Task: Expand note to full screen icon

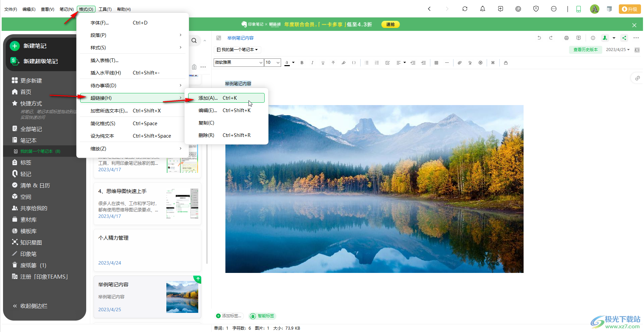Action: click(219, 38)
